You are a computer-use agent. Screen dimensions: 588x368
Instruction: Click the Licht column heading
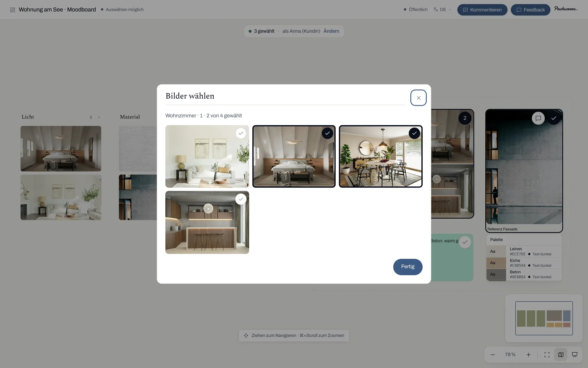28,117
